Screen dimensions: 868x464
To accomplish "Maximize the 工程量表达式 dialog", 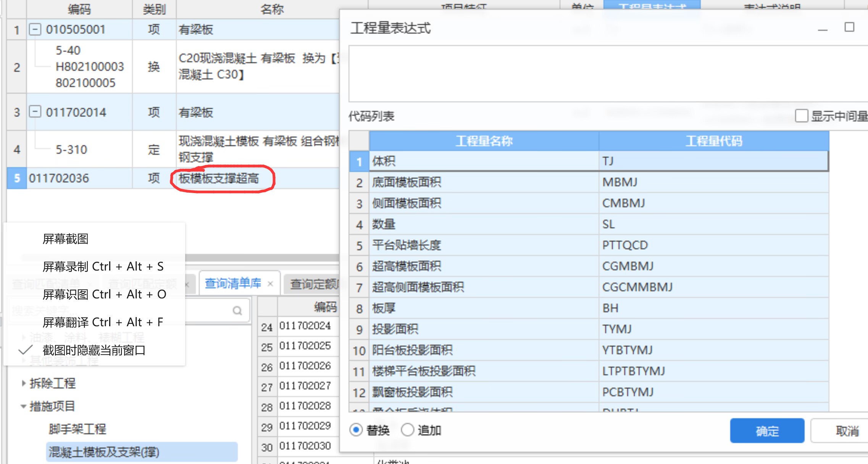I will (x=849, y=27).
